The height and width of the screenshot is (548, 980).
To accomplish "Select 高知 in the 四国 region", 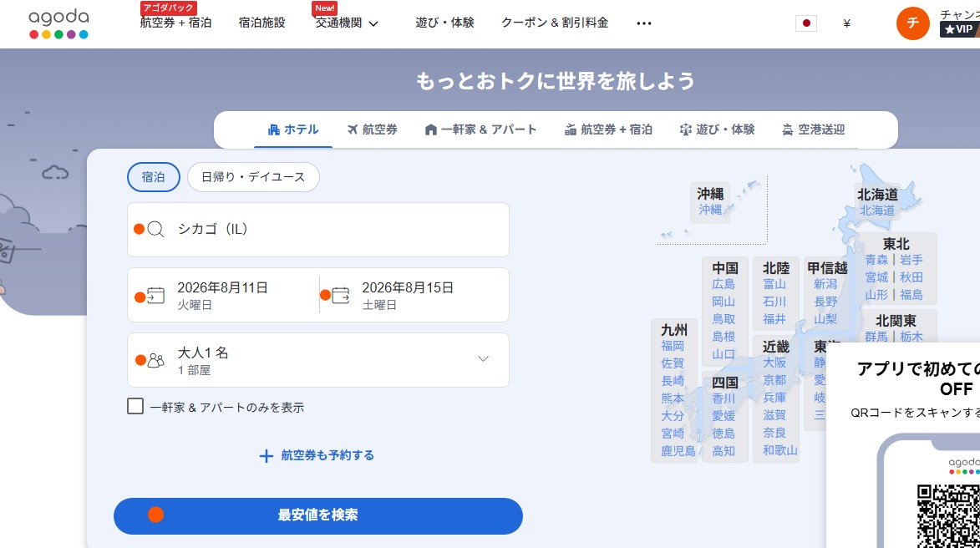I will [x=724, y=450].
